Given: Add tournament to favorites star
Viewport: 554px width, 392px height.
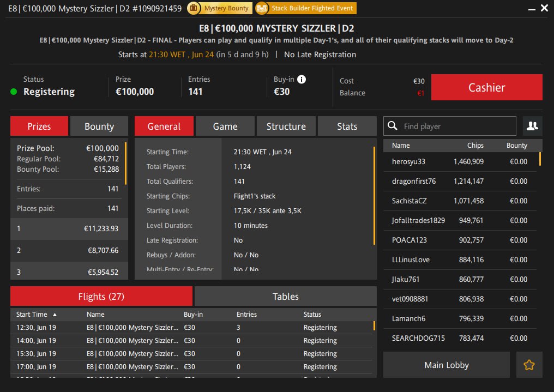Looking at the screenshot, I should point(529,365).
